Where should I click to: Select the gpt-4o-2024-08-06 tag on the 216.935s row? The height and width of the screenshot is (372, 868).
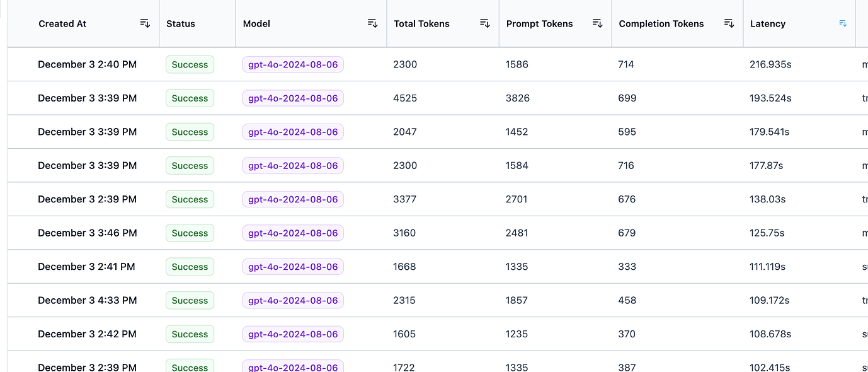pyautogui.click(x=293, y=64)
